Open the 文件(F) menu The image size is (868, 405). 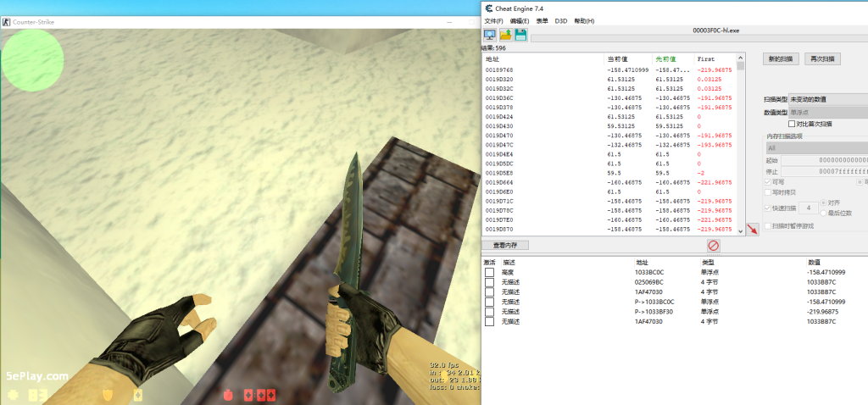(493, 20)
